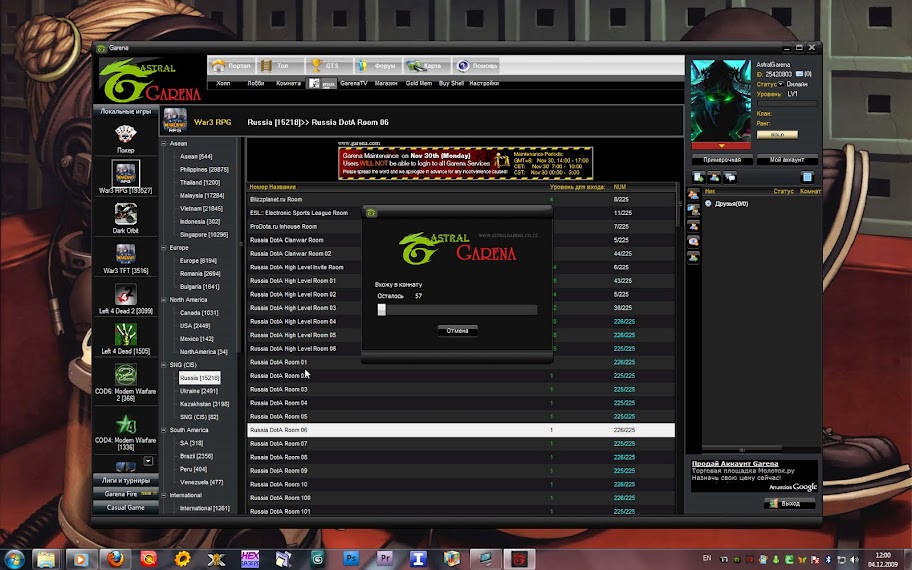Open the chat bubbles icon under profile
Viewport: 912px width, 570px height.
[730, 177]
